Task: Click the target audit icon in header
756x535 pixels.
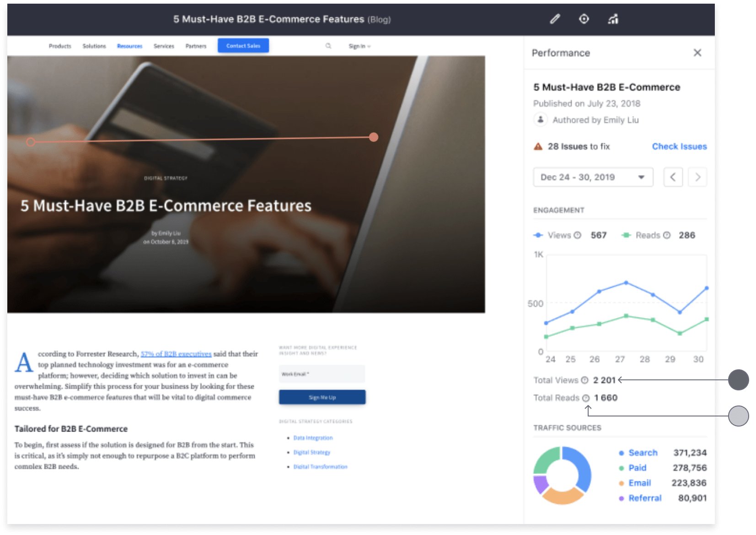Action: click(584, 19)
